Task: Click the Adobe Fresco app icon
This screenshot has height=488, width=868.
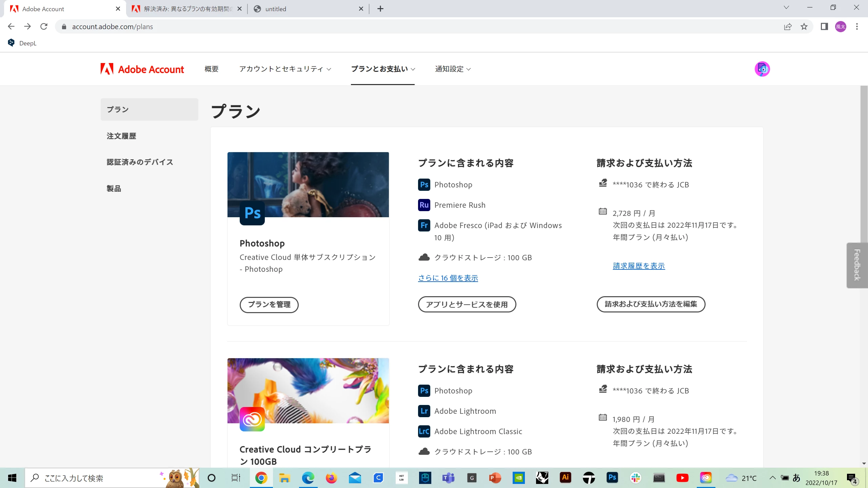Action: pyautogui.click(x=424, y=225)
